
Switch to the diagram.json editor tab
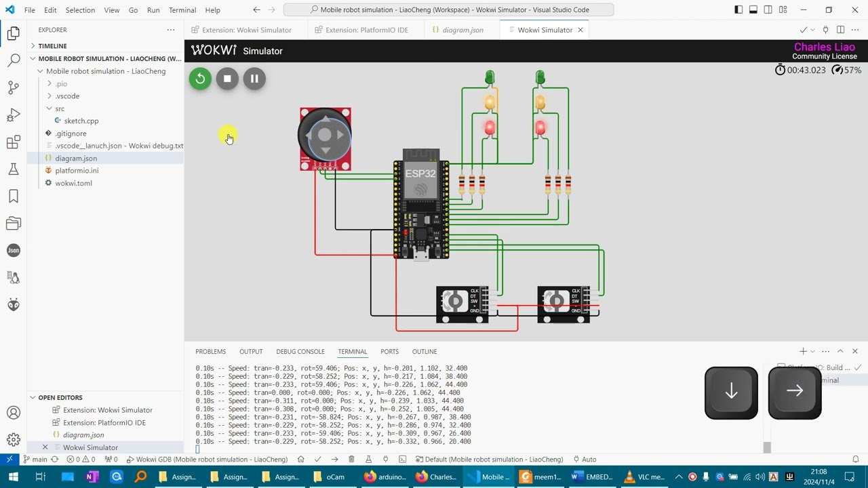[462, 30]
